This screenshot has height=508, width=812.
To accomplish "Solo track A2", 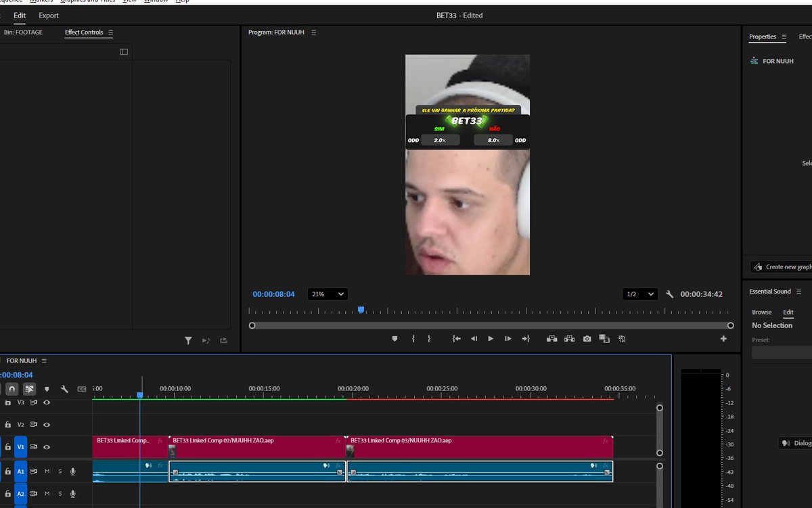I will tap(60, 494).
